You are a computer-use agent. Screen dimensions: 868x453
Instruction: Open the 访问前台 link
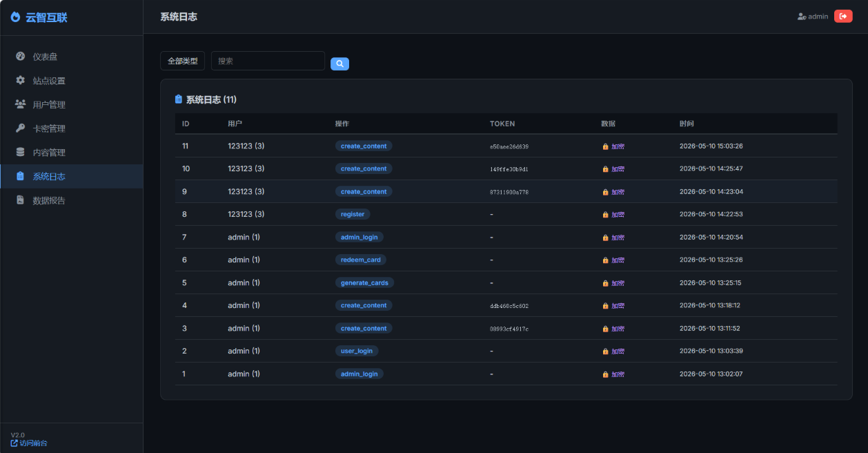(x=29, y=443)
